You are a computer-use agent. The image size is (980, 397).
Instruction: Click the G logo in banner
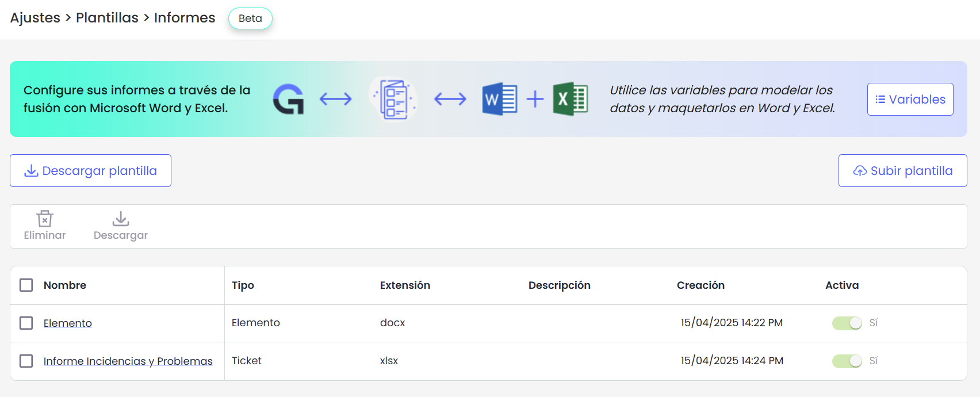[288, 99]
